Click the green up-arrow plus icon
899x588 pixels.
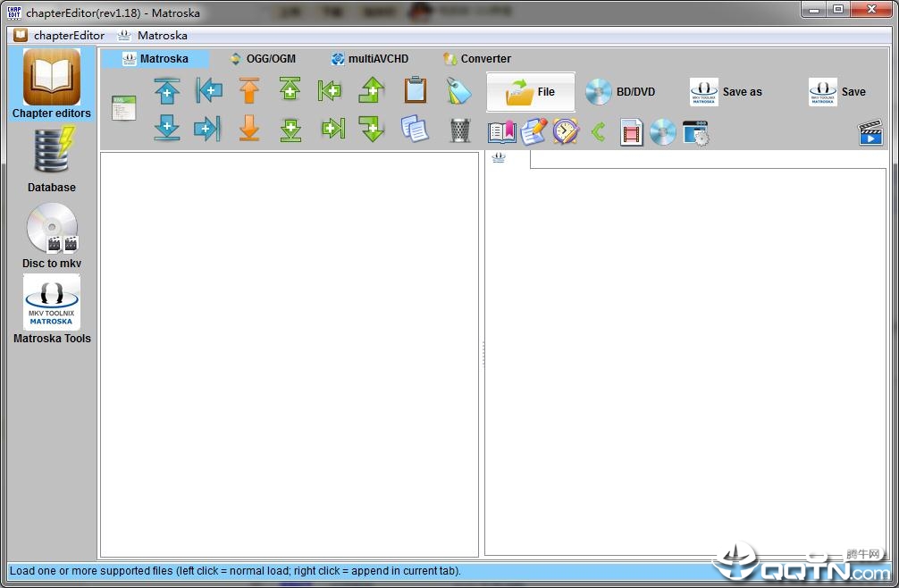click(x=290, y=89)
